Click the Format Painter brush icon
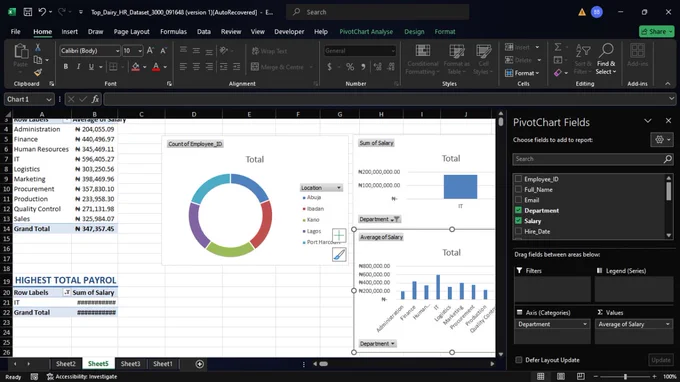 point(38,72)
